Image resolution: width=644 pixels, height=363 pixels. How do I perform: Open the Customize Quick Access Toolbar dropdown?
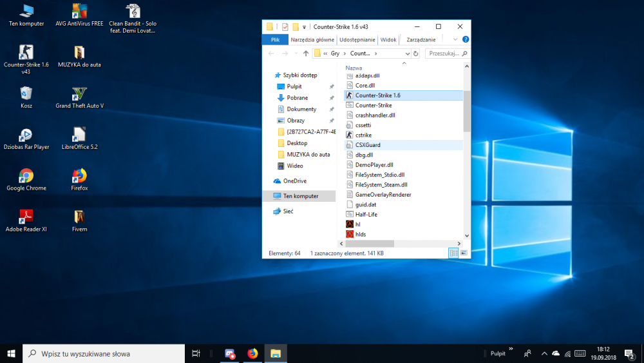pos(304,27)
